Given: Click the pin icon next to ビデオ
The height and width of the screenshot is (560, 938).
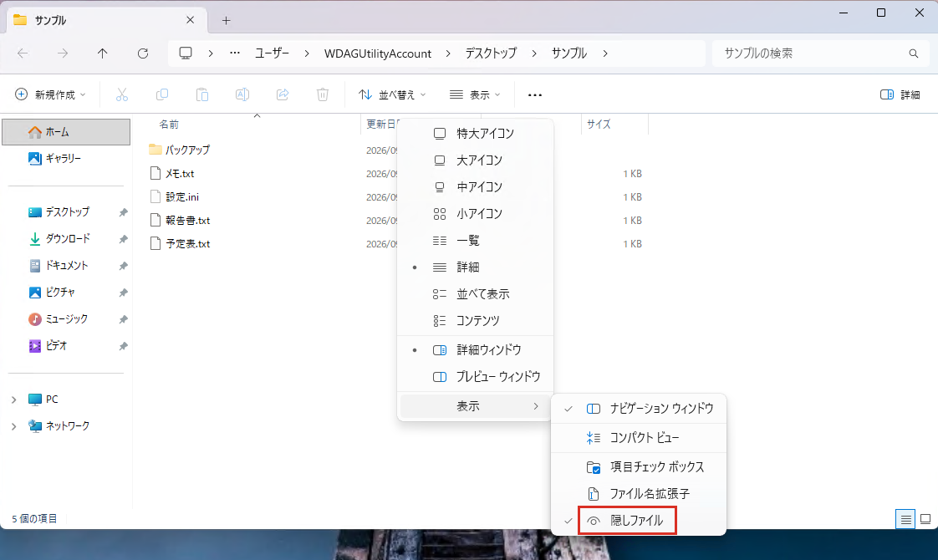Looking at the screenshot, I should [x=123, y=346].
